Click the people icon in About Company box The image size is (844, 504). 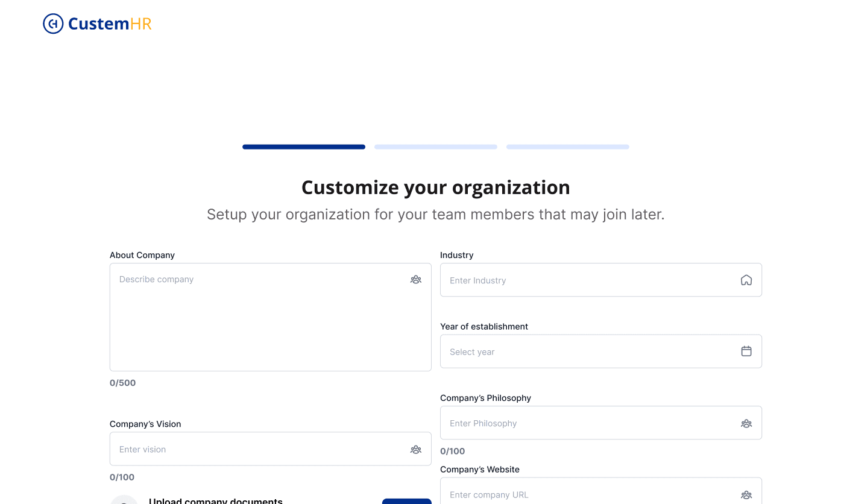(x=416, y=280)
